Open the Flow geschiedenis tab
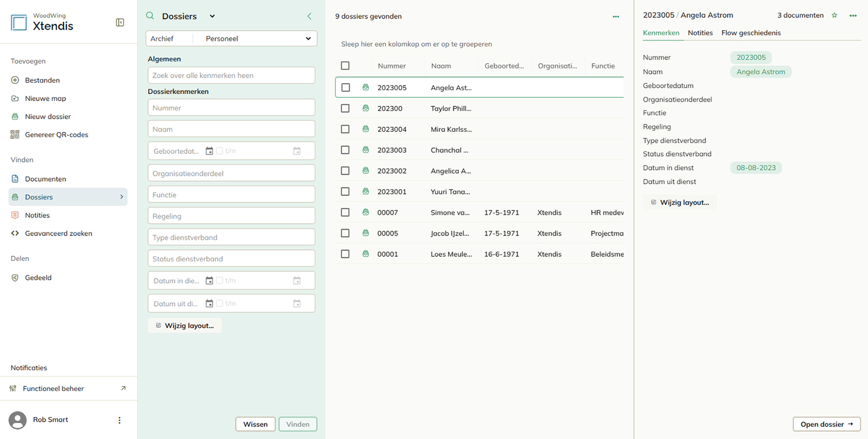868x439 pixels. click(x=751, y=33)
